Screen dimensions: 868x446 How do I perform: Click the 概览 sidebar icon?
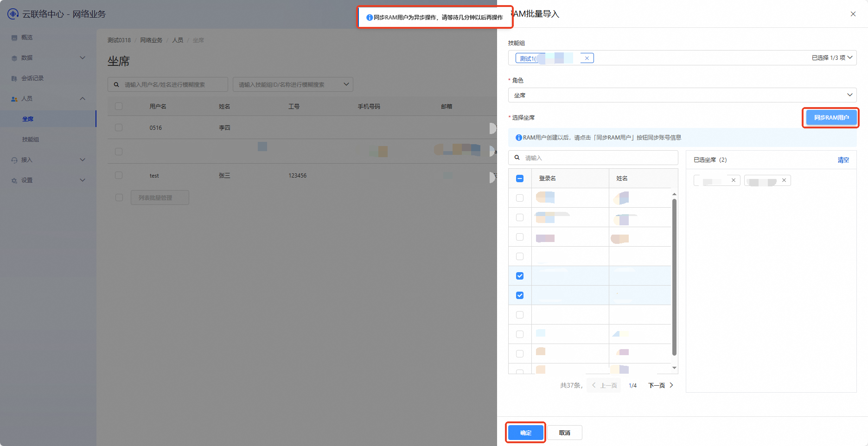(14, 38)
